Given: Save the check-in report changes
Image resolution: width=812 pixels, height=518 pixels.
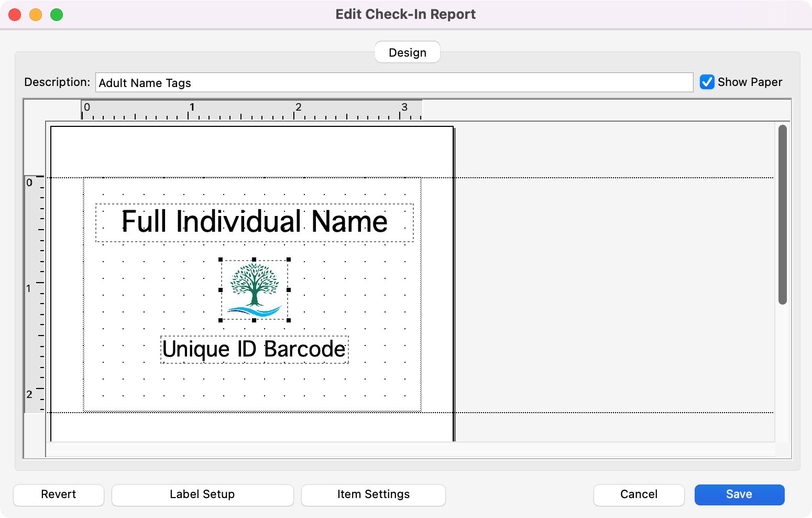Looking at the screenshot, I should pyautogui.click(x=739, y=494).
